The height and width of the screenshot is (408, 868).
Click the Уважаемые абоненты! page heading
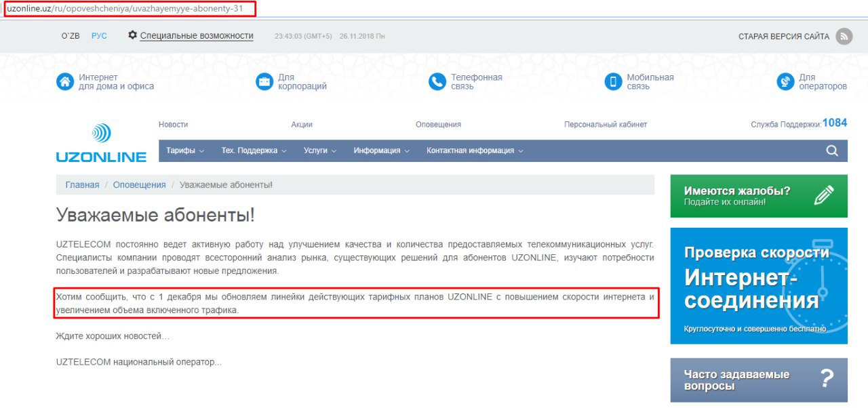click(156, 215)
